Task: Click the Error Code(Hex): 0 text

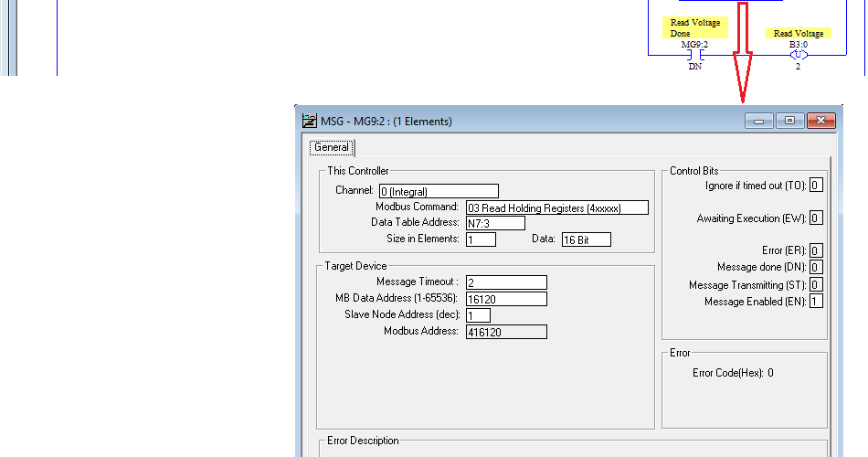Action: tap(733, 373)
